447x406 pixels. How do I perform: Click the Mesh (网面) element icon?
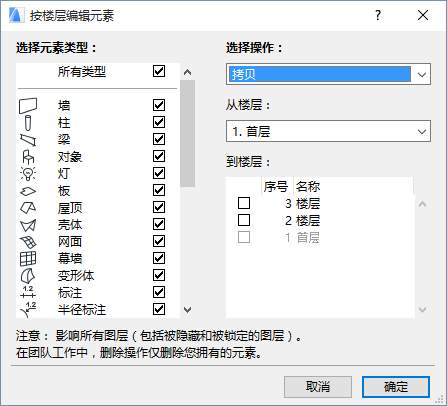pyautogui.click(x=28, y=242)
